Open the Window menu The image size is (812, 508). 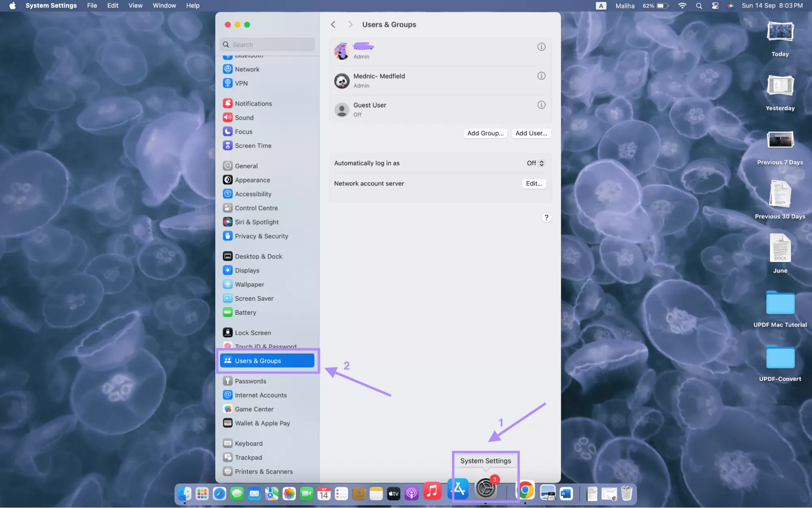pos(164,5)
